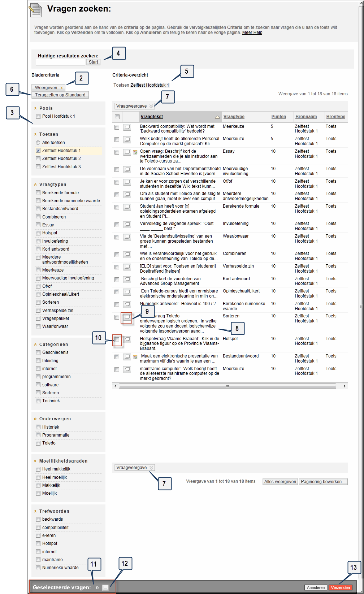Open preview icon for 'Bestandsuitwisseling' question row
The width and height of the screenshot is (364, 594).
coord(127,237)
